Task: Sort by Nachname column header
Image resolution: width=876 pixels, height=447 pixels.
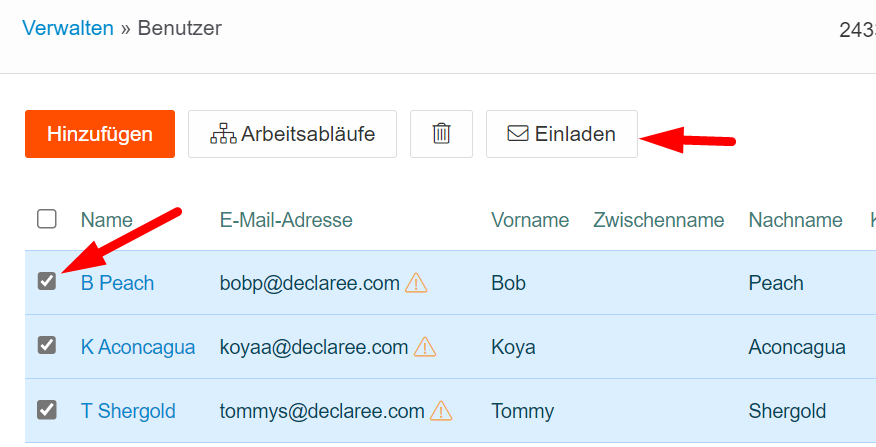Action: coord(795,220)
